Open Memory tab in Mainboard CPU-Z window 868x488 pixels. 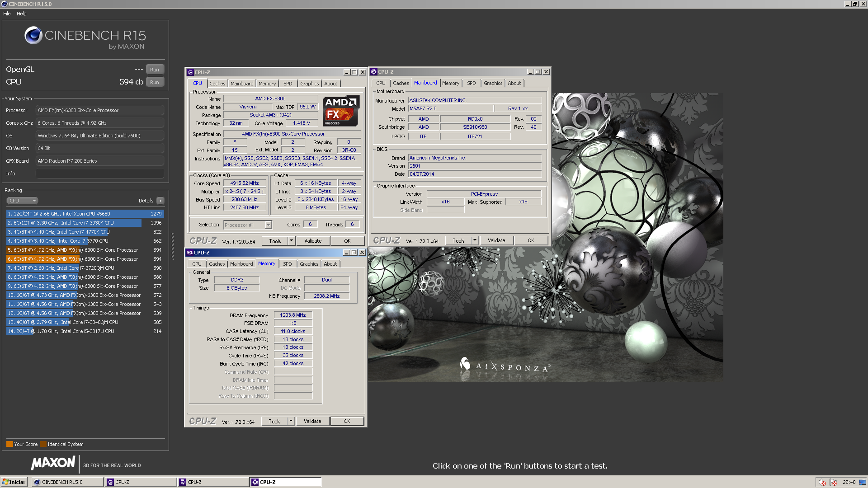coord(451,83)
